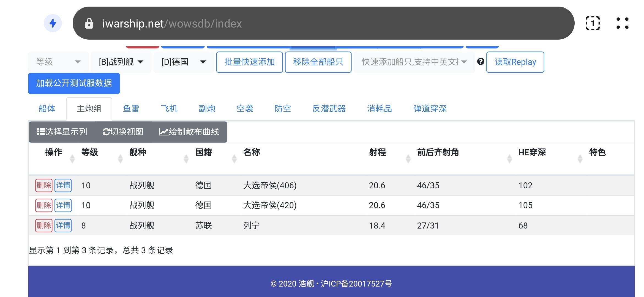The width and height of the screenshot is (644, 297).
Task: Switch to the 弹道穿深 tab
Action: 430,109
